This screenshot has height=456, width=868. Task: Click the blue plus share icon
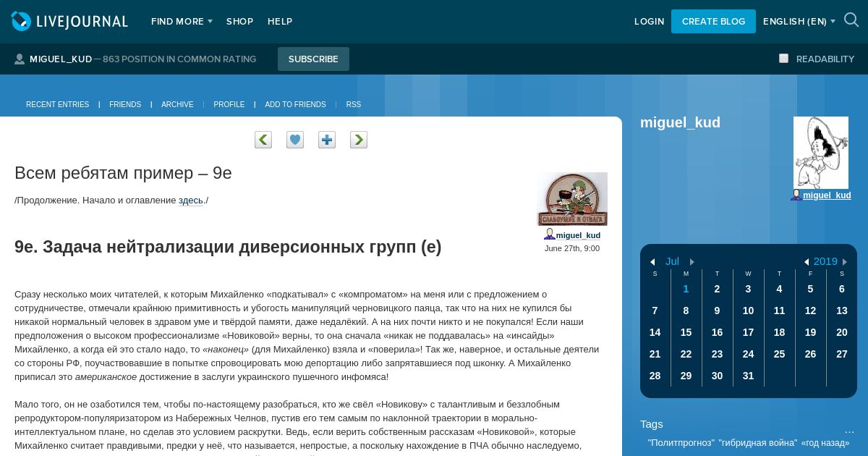click(327, 140)
